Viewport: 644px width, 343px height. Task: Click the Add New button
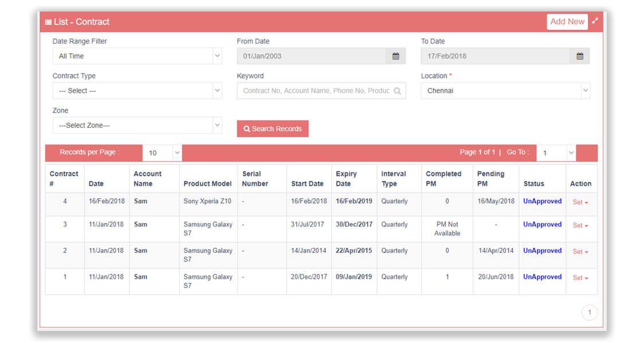tap(567, 21)
